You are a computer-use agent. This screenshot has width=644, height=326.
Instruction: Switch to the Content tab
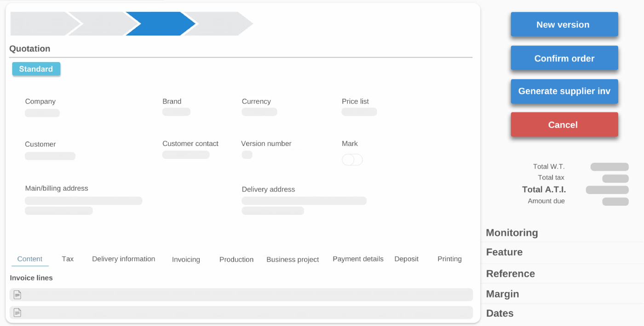[x=30, y=259]
